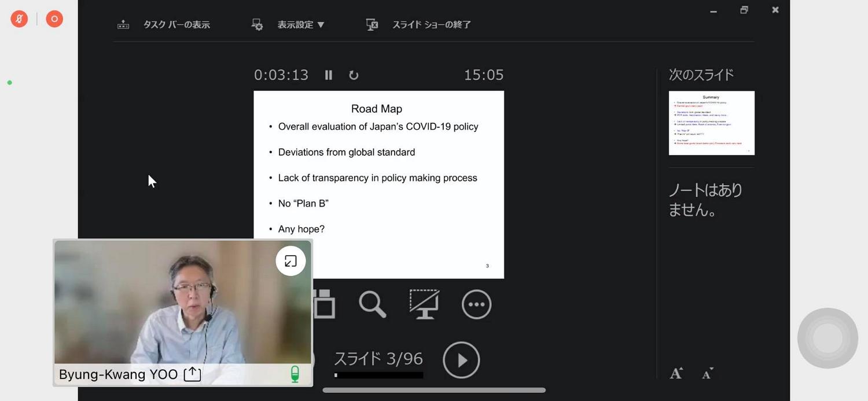Decrease the notes text size
This screenshot has height=401, width=868.
[708, 373]
